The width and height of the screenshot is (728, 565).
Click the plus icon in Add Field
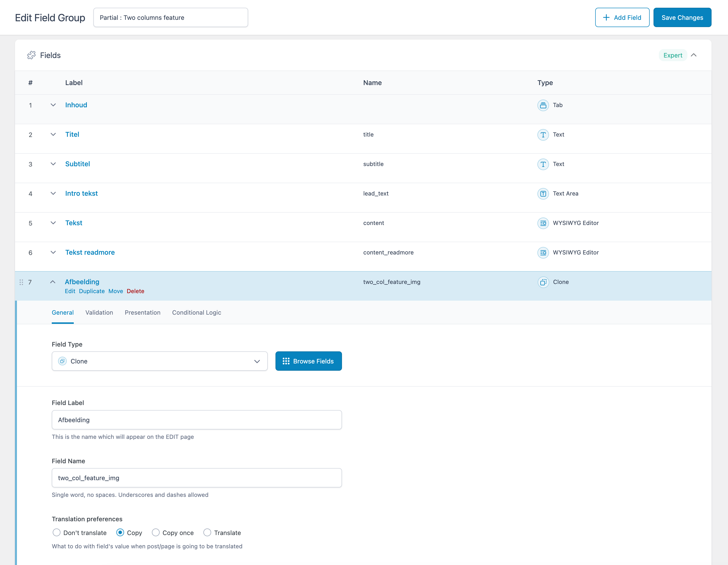[606, 17]
